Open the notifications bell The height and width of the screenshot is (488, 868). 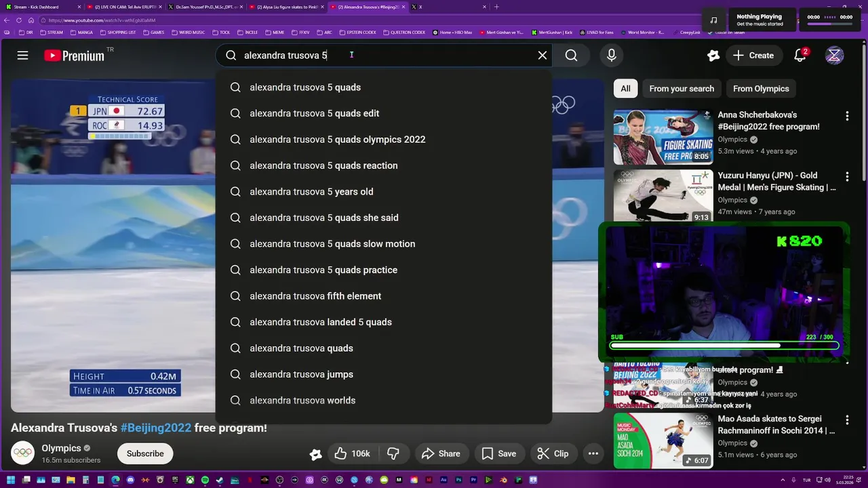[x=800, y=56]
